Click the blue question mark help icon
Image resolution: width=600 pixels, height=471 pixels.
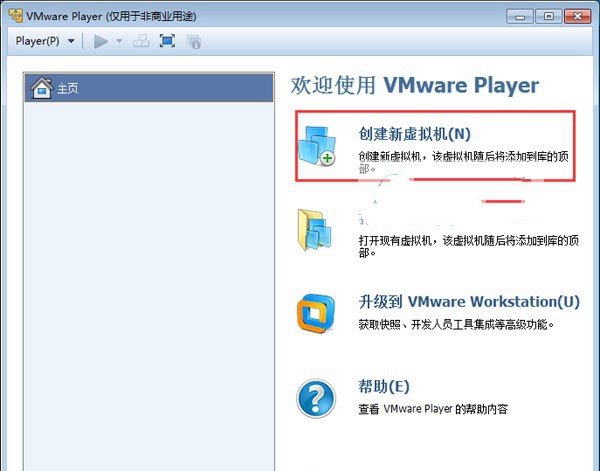pos(316,398)
